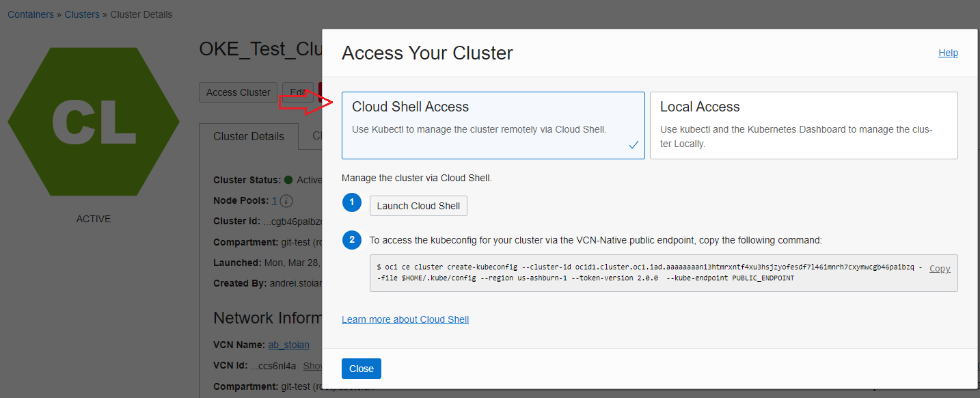Click the green CL cluster hexagon icon

[94, 122]
